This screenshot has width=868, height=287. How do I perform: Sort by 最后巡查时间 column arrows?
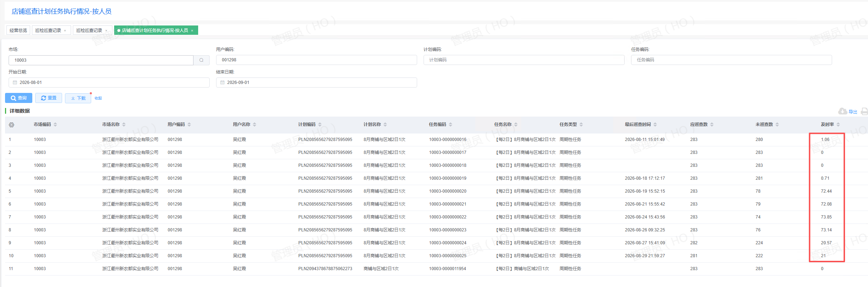[655, 124]
